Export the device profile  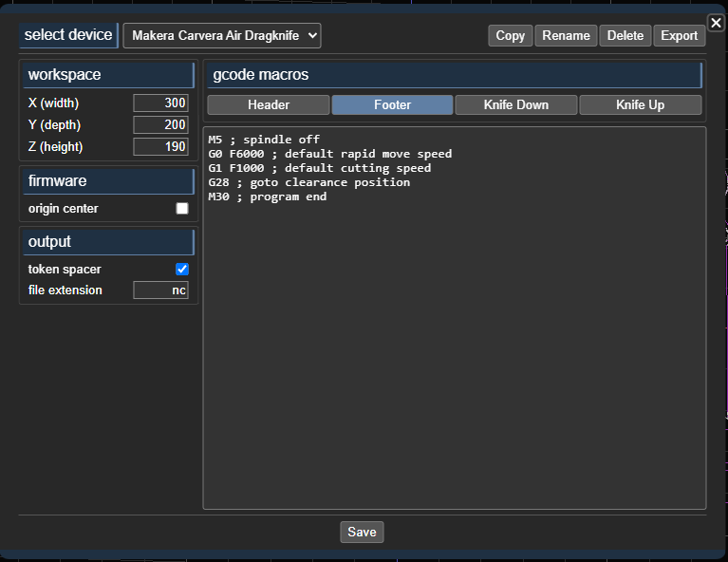pyautogui.click(x=679, y=35)
